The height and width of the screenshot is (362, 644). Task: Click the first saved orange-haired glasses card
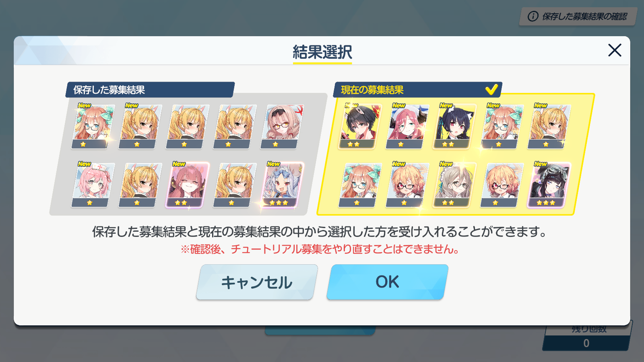tap(93, 127)
